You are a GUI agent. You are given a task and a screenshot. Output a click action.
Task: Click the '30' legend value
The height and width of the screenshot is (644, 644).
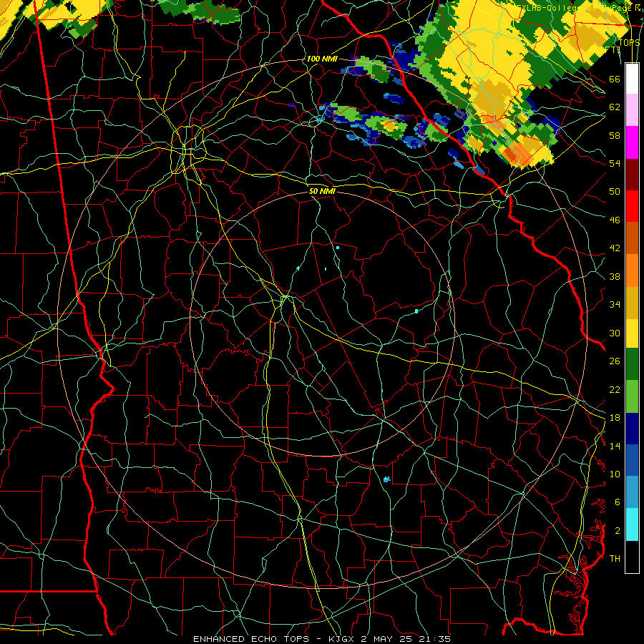click(615, 333)
